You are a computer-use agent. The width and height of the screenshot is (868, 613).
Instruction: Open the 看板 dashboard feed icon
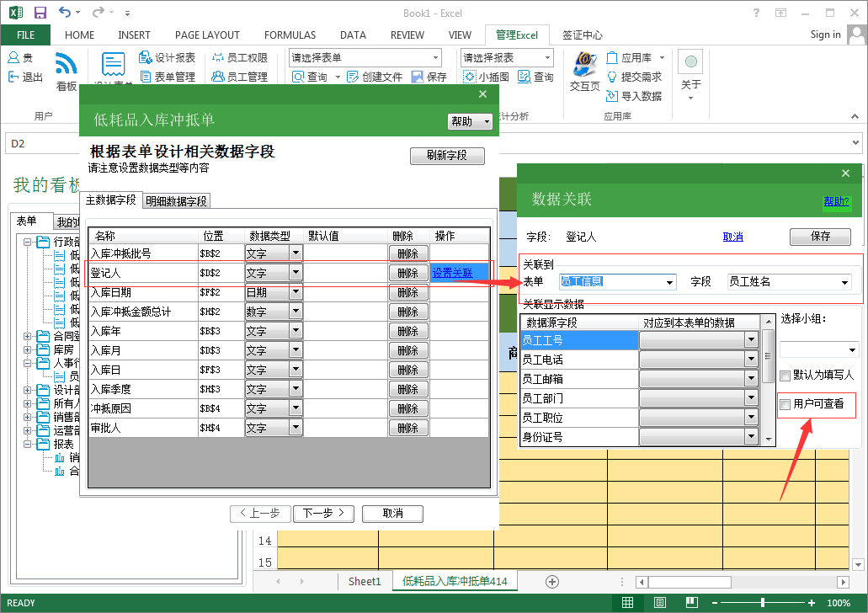point(66,63)
